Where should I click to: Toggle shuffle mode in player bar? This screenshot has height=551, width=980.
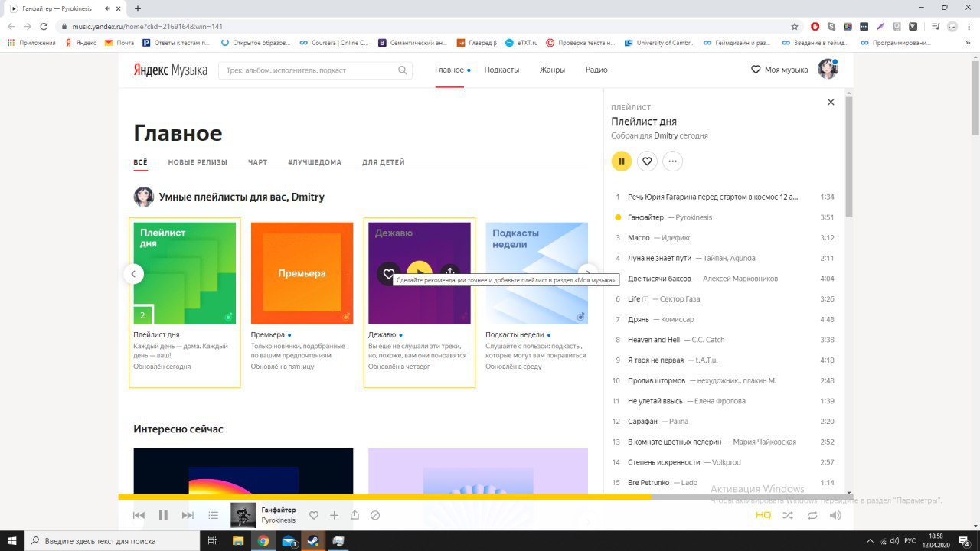pos(788,516)
